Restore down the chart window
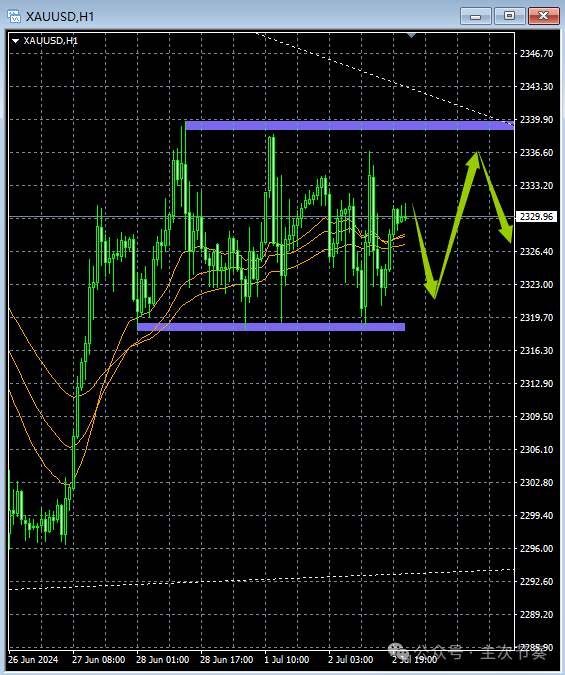The image size is (565, 675). [x=509, y=16]
